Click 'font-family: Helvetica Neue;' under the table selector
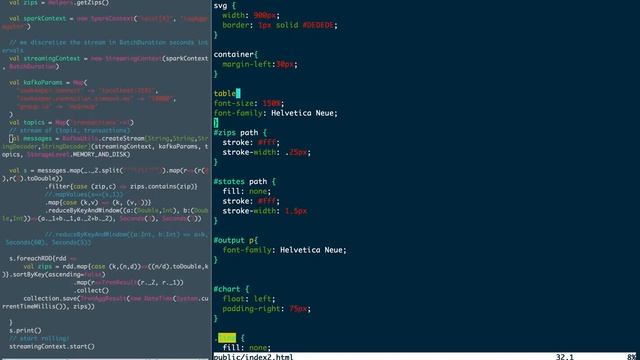The image size is (640, 360). point(276,113)
